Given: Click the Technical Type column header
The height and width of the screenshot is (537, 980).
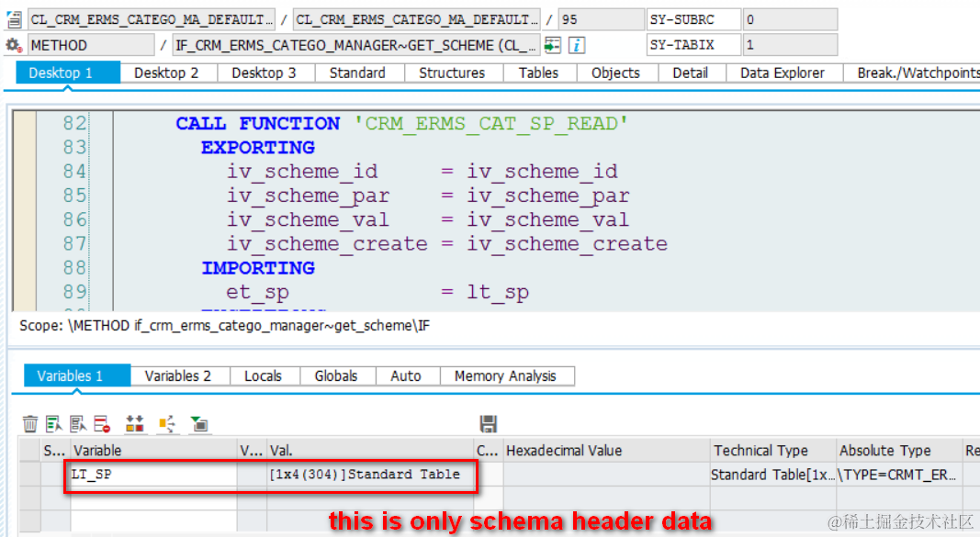Looking at the screenshot, I should 773,450.
